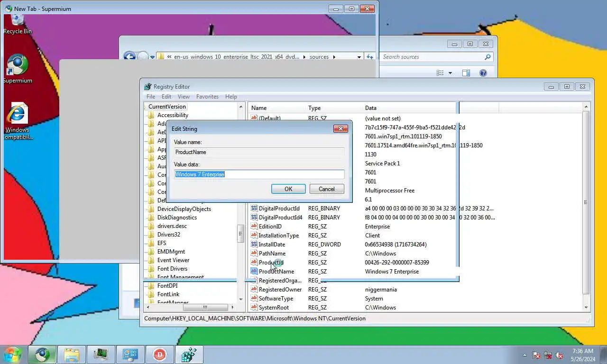Select the Drivers32 key
The width and height of the screenshot is (607, 364).
[168, 235]
